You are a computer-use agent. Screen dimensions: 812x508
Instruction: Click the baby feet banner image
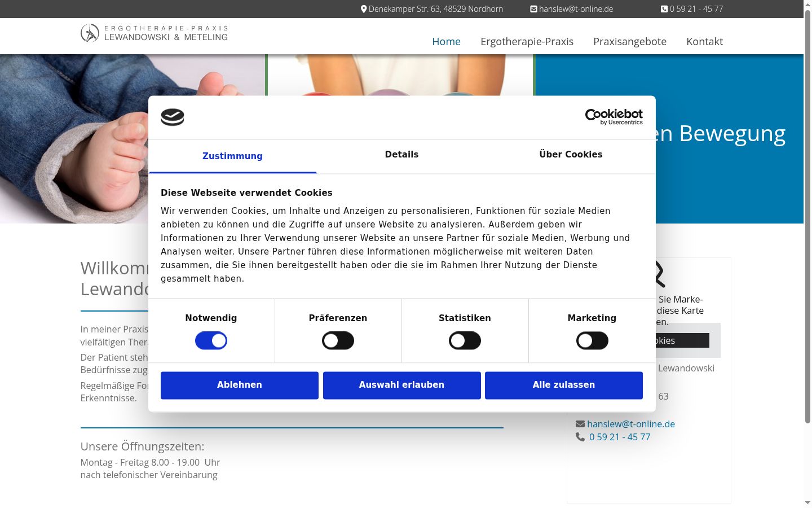(133, 139)
